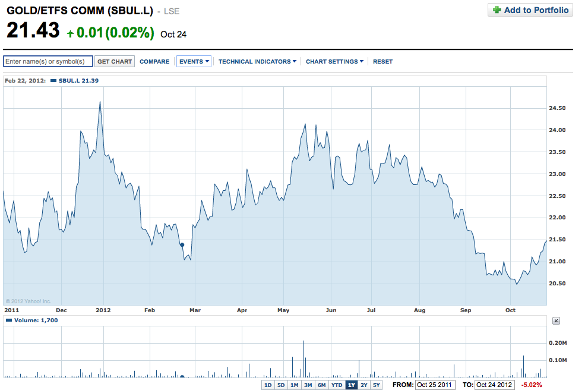
Task: Click the Feb 22, 2012 date label
Action: tap(25, 81)
